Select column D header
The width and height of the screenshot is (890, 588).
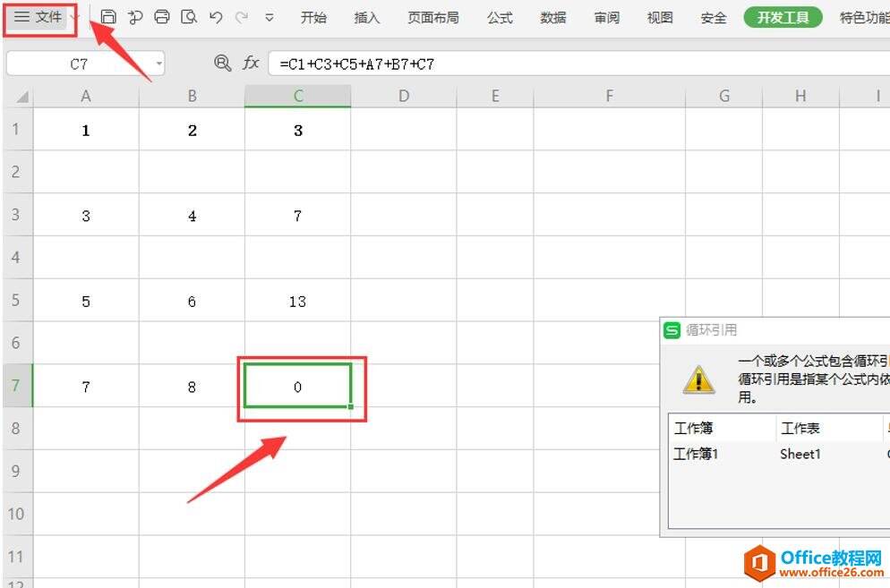[404, 96]
